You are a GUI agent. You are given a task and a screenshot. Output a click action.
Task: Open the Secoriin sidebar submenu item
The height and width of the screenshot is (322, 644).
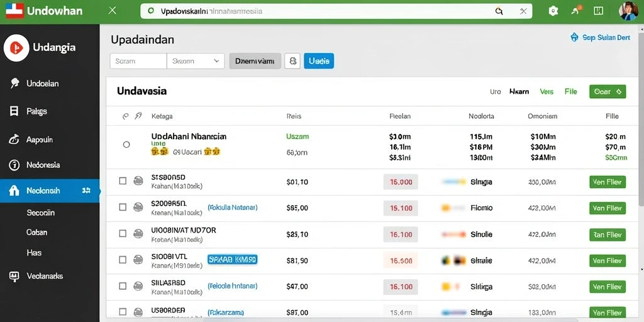[41, 213]
